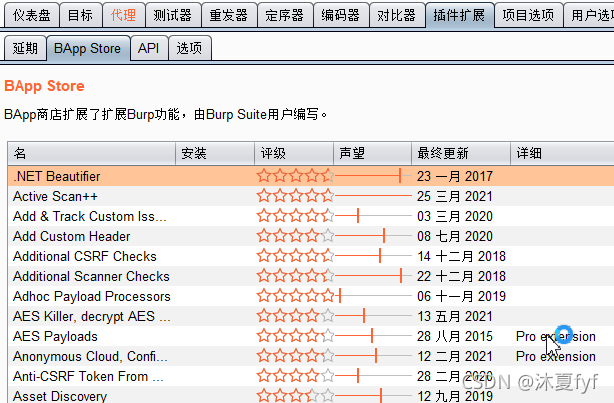Image resolution: width=614 pixels, height=403 pixels.
Task: Open the 代理 tab
Action: point(123,15)
